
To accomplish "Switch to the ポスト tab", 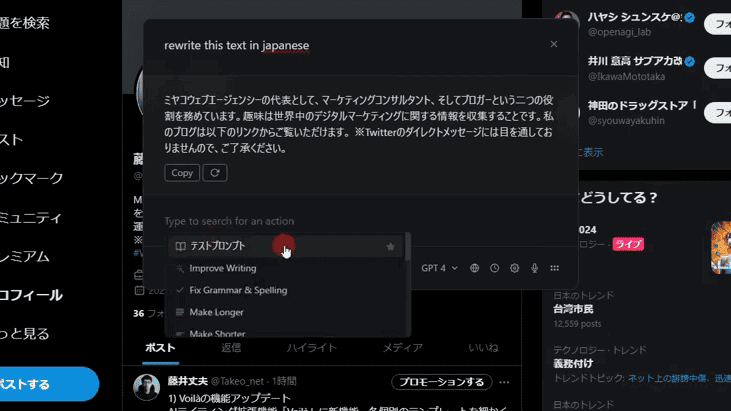I will pyautogui.click(x=160, y=348).
